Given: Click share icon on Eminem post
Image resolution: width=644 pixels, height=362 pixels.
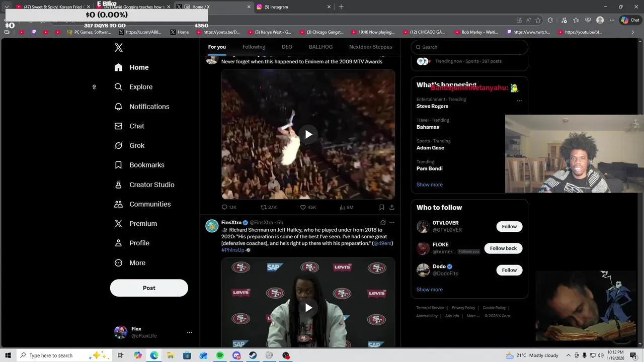Looking at the screenshot, I should tap(391, 207).
